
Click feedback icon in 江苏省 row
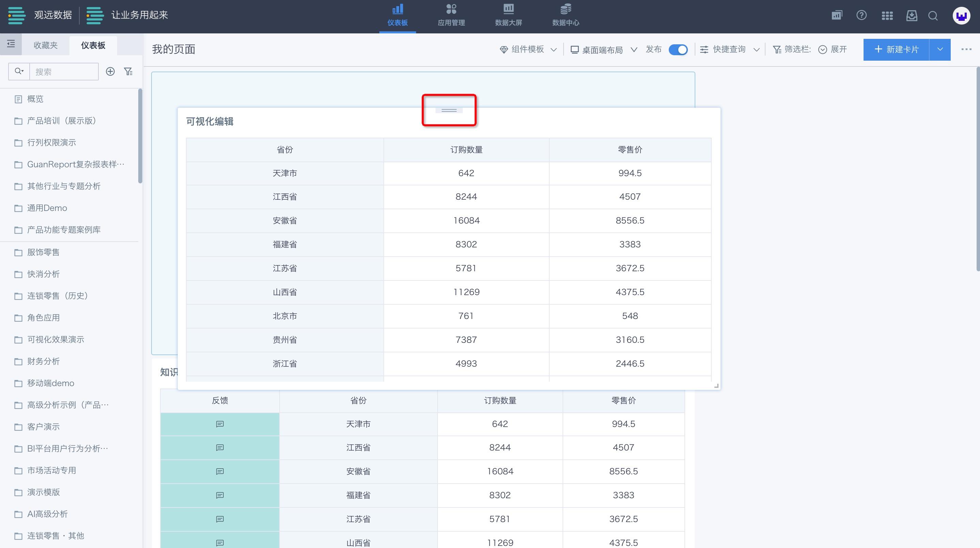tap(220, 519)
